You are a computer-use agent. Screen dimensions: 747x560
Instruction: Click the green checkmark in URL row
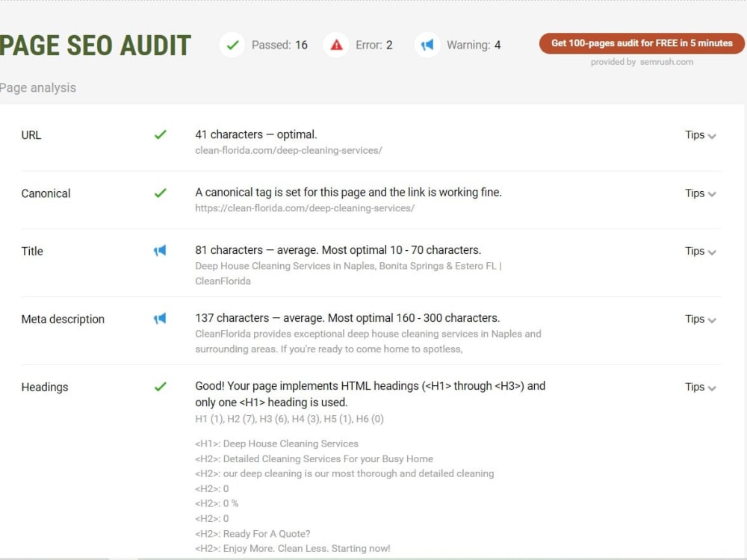click(x=161, y=134)
